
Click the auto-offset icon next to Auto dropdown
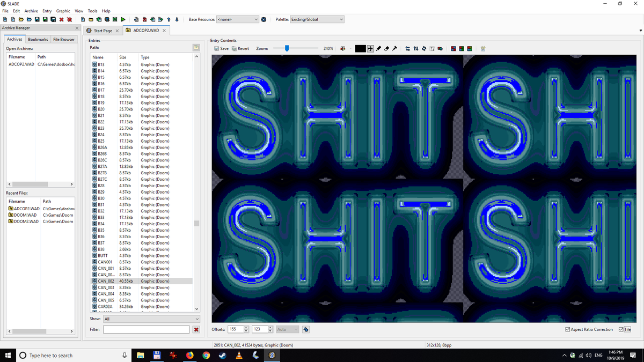pyautogui.click(x=306, y=329)
